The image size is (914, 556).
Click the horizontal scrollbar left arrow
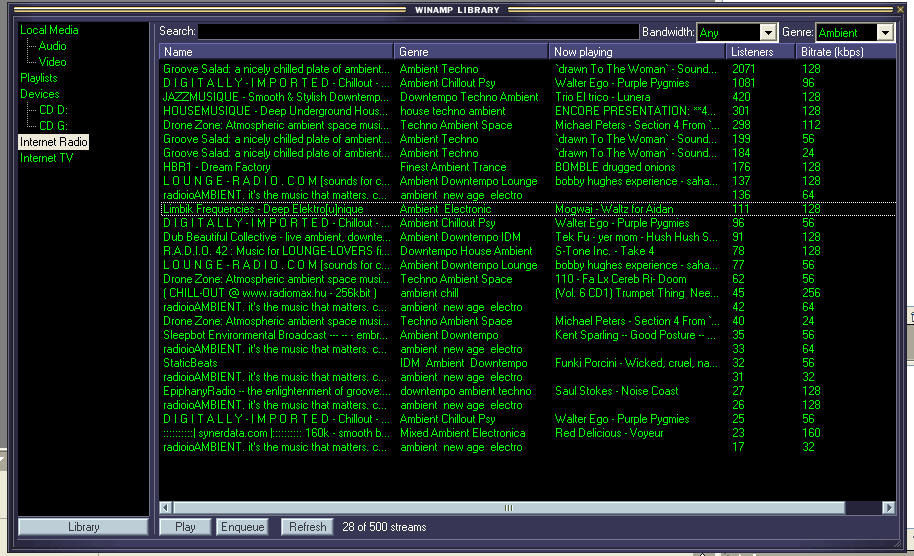[x=166, y=508]
